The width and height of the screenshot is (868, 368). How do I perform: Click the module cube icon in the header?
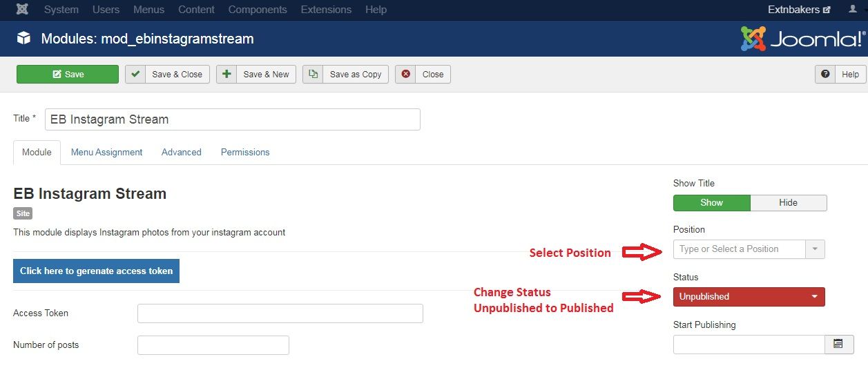coord(24,39)
